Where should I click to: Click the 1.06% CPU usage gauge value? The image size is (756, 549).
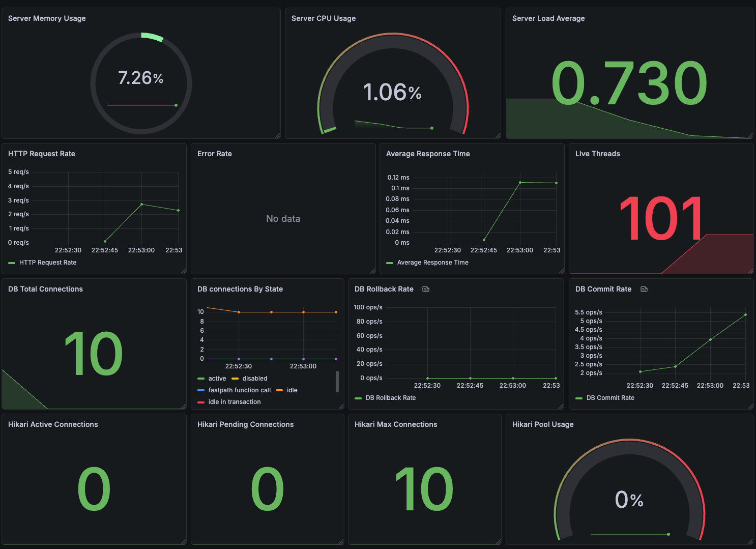(392, 92)
